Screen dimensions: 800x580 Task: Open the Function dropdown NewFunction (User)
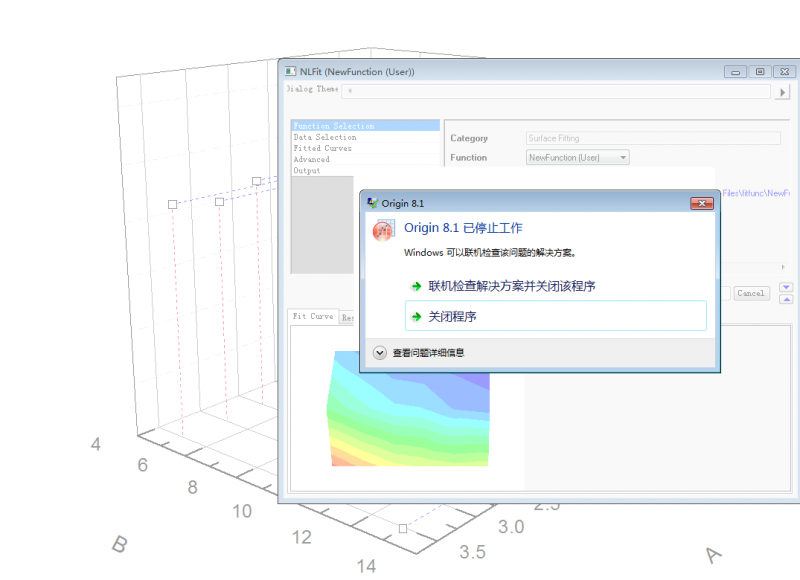tap(578, 158)
